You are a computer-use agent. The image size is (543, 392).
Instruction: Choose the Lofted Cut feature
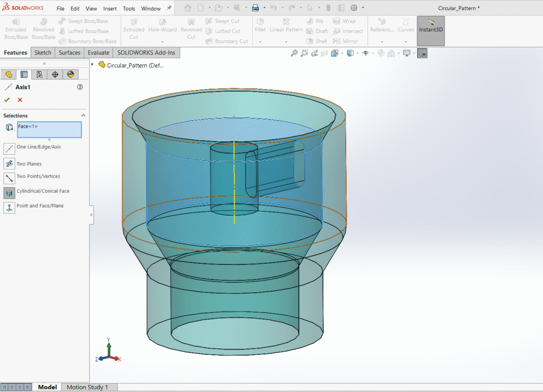(x=223, y=31)
